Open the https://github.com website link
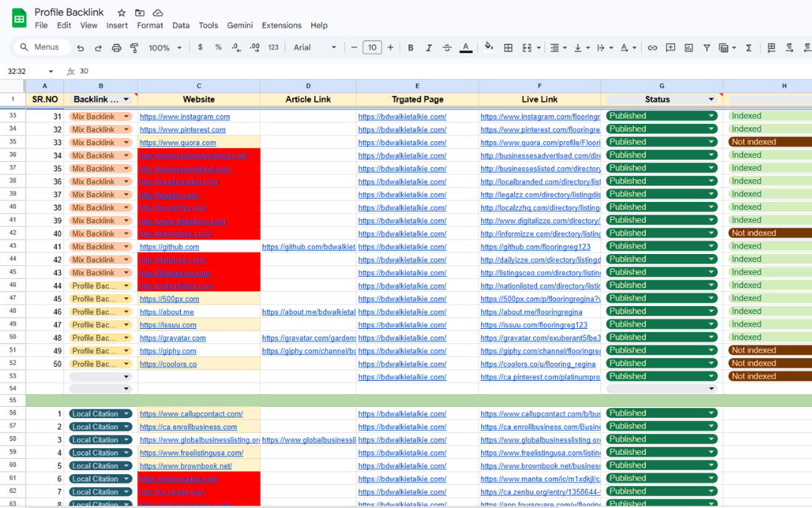The image size is (812, 508). tap(169, 247)
